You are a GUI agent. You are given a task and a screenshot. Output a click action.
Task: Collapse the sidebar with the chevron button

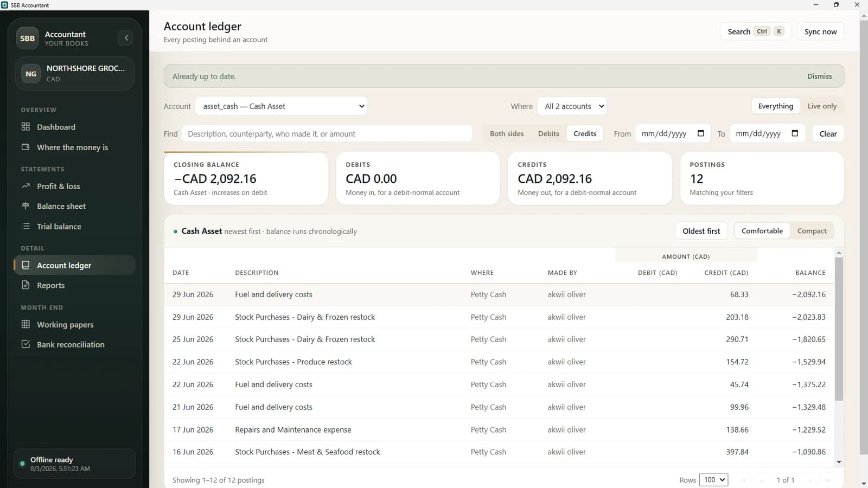click(126, 38)
